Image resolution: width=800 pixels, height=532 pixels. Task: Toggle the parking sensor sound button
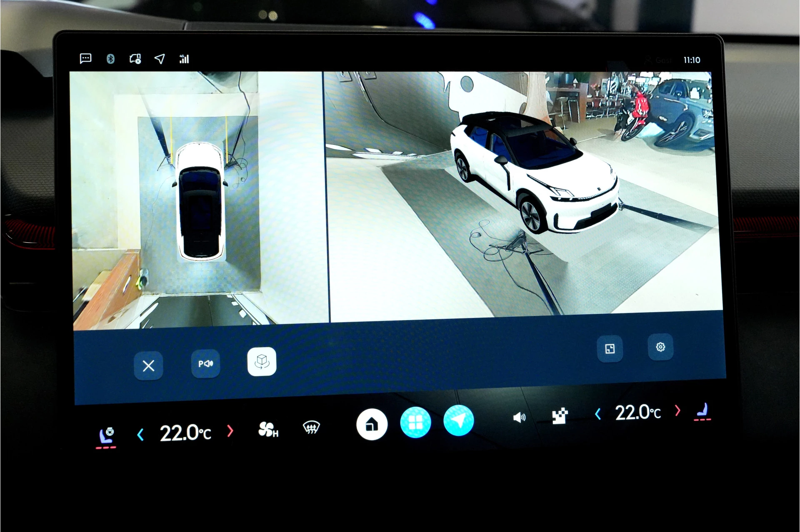205,364
